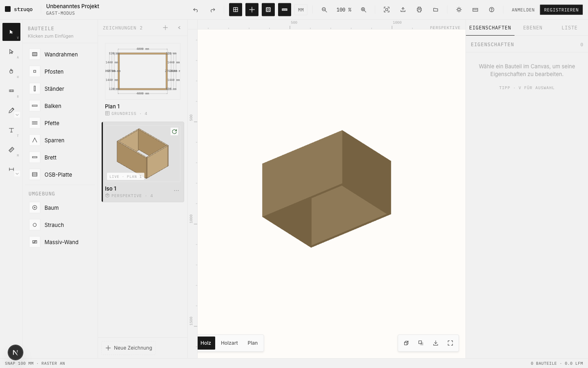Screen dimensions: 588x368
Task: Undo the last action
Action: 196,10
